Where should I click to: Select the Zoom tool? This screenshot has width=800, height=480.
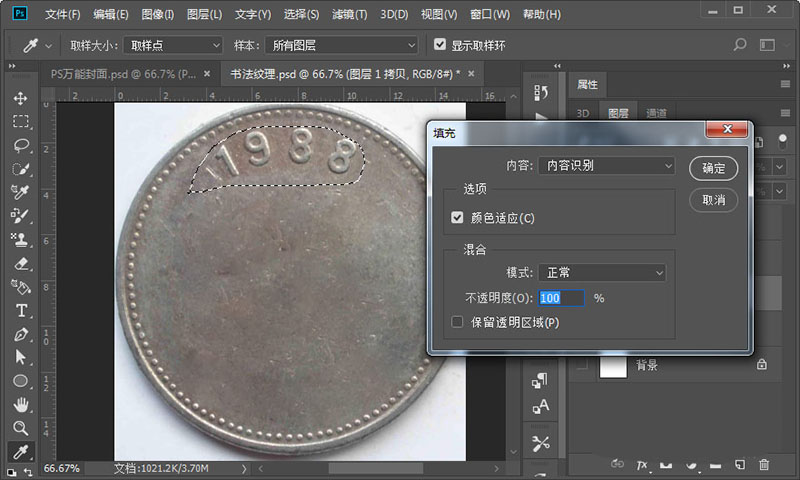(x=20, y=428)
